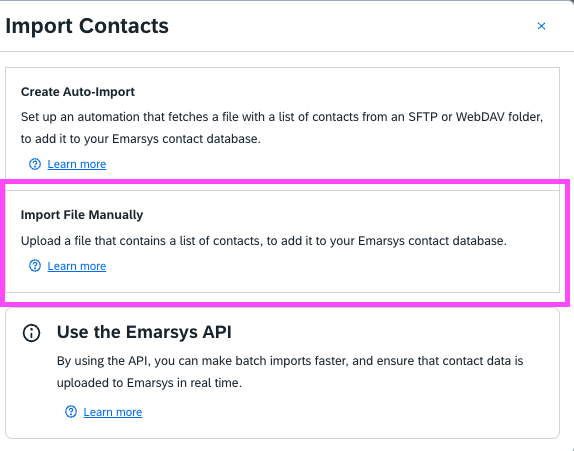Open Learn more link for Create Auto-Import
The image size is (574, 451).
pos(77,164)
